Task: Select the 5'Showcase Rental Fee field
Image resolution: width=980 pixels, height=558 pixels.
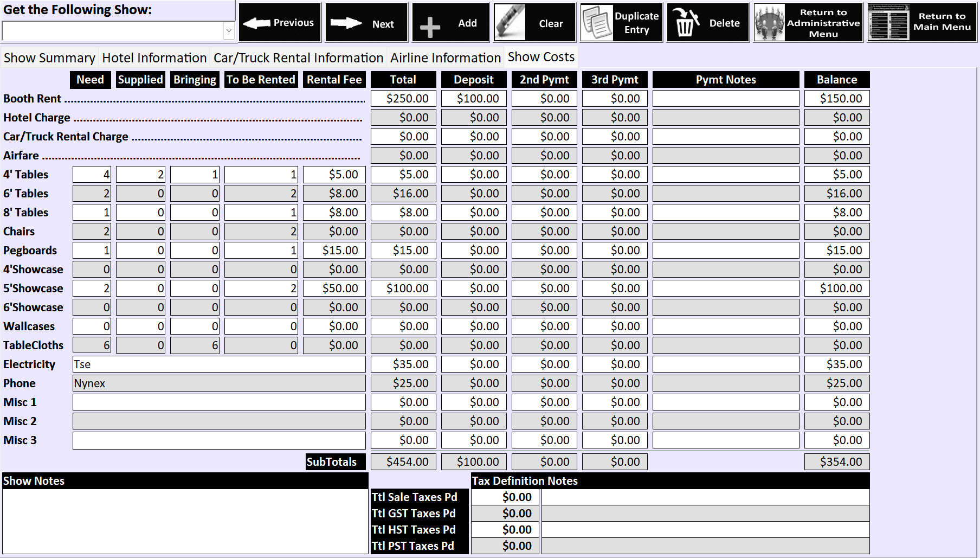Action: pos(334,288)
